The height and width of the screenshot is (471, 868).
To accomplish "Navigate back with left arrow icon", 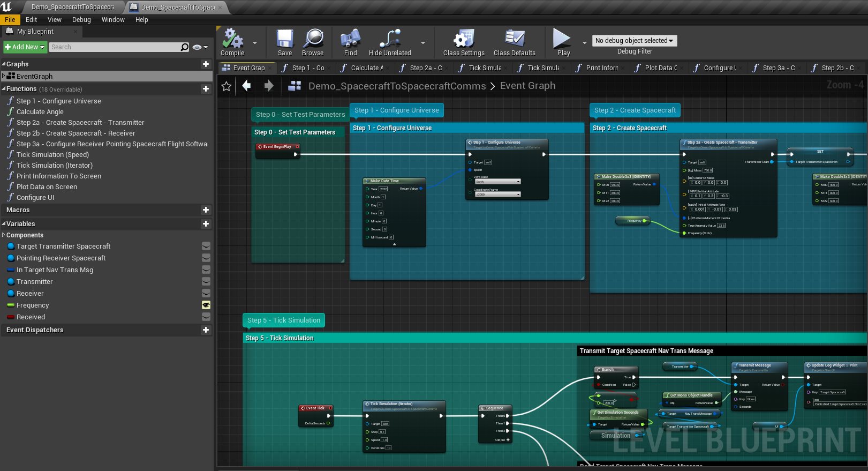I will click(x=246, y=85).
